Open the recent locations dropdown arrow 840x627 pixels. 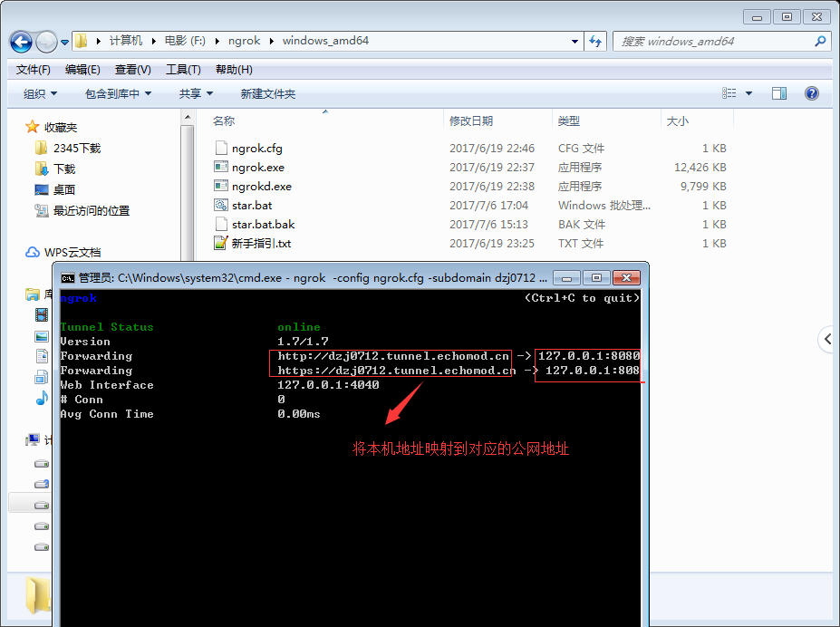65,42
